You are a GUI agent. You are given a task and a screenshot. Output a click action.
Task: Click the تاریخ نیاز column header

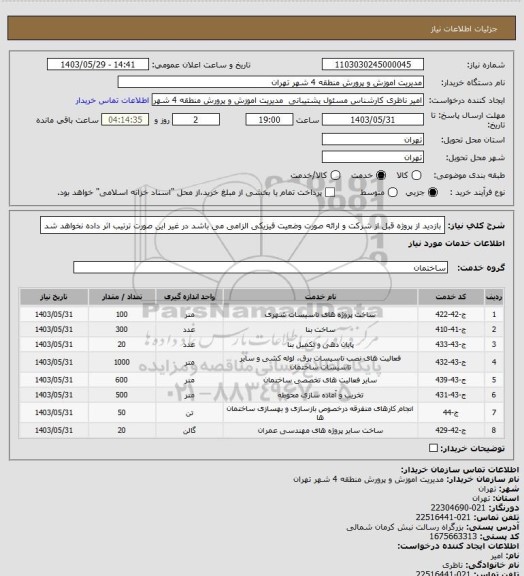tap(54, 297)
